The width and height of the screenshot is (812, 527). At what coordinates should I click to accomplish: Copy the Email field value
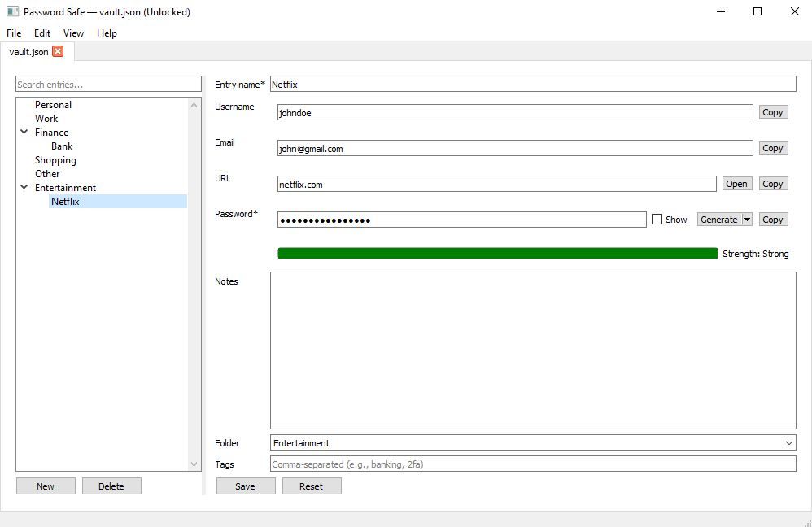pos(772,147)
